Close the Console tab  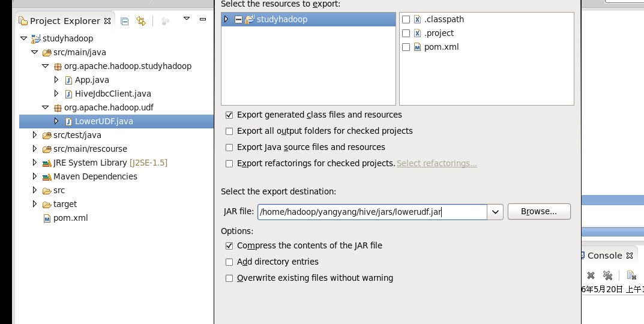pos(630,256)
